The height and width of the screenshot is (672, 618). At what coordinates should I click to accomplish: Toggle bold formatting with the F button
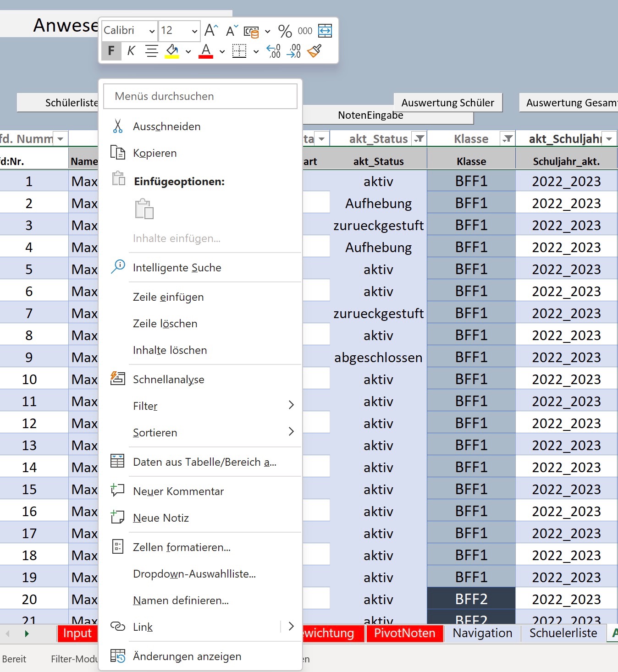pyautogui.click(x=111, y=51)
